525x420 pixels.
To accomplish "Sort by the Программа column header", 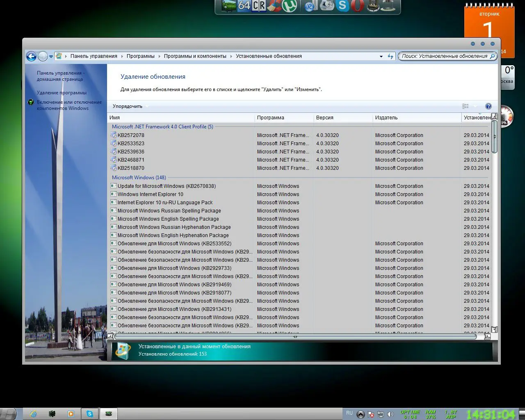I will [x=284, y=118].
